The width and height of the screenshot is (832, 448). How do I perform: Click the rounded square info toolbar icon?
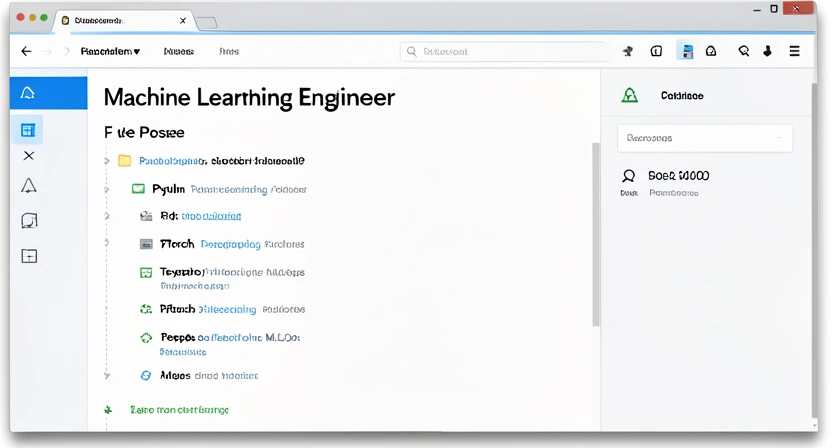656,51
